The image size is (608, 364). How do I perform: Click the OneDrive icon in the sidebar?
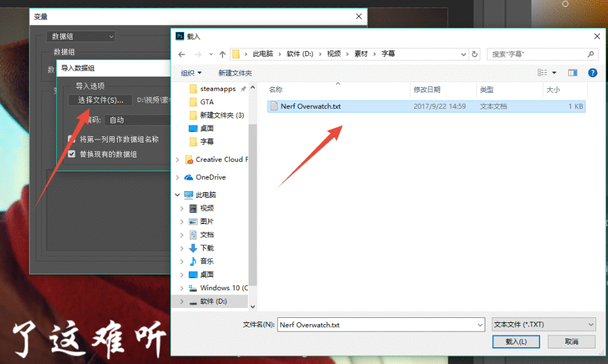189,177
